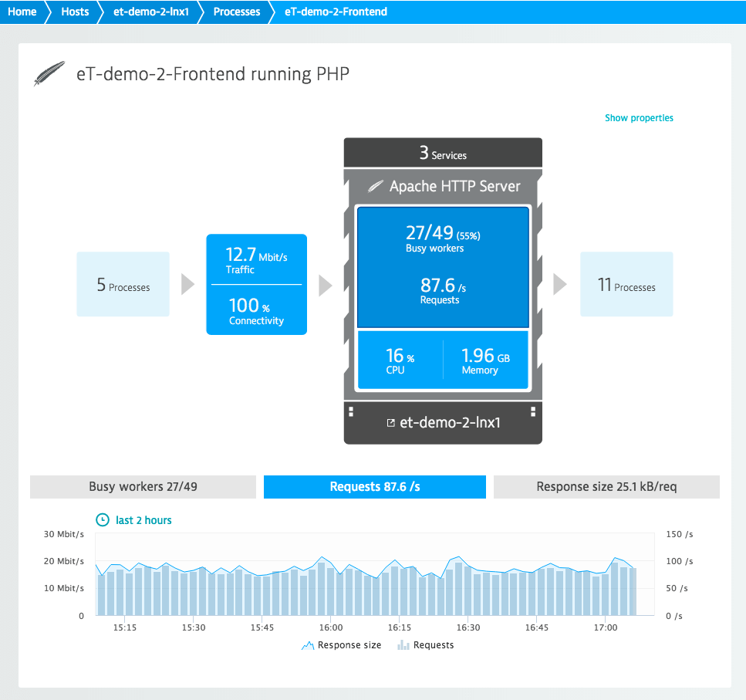Click the clock icon next to last 2 hours
746x700 pixels.
pyautogui.click(x=102, y=520)
